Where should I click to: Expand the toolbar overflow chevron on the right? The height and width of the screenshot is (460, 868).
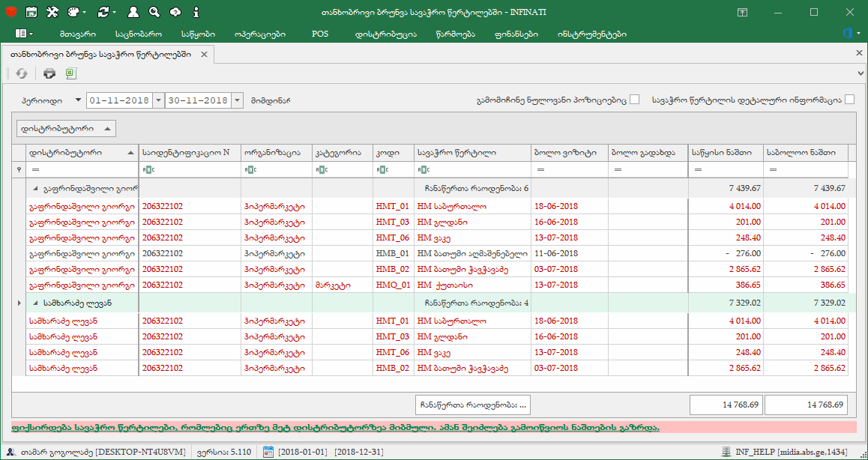(861, 73)
